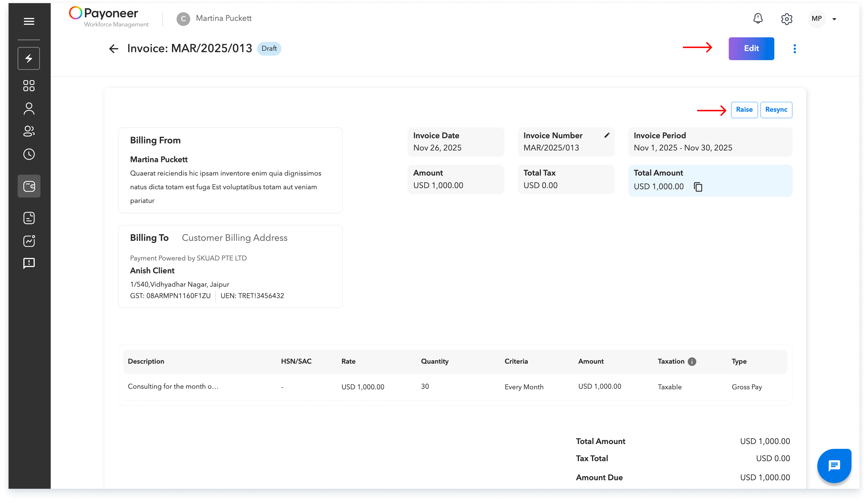The height and width of the screenshot is (503, 868).
Task: Open the floating chat widget
Action: coord(834,466)
